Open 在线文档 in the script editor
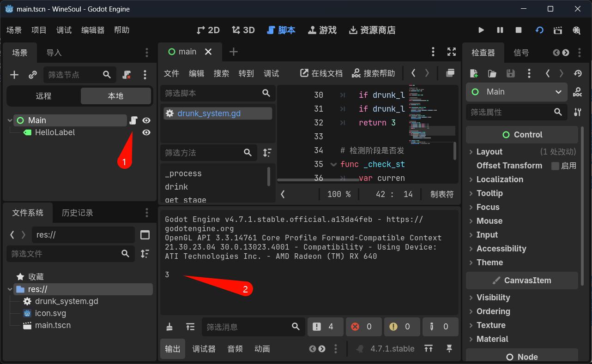 click(x=321, y=73)
